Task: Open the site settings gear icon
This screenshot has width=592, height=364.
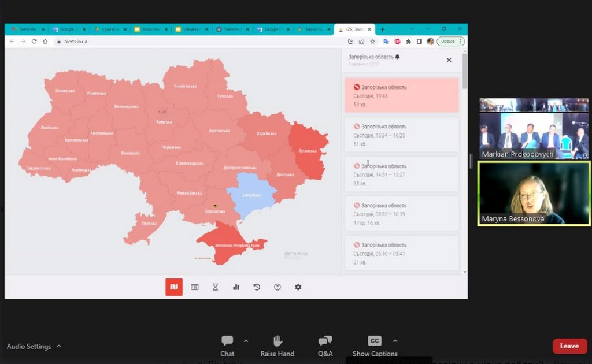Action: tap(298, 287)
